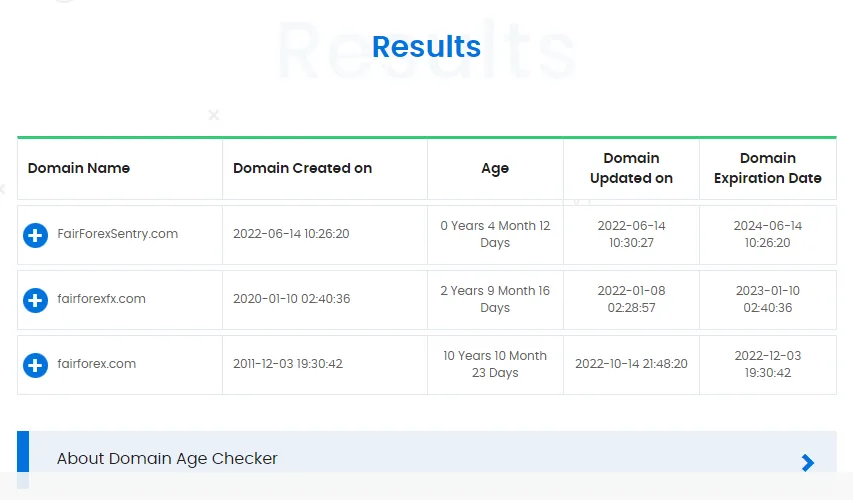The width and height of the screenshot is (853, 500).
Task: Click the Age column header
Action: click(x=495, y=169)
